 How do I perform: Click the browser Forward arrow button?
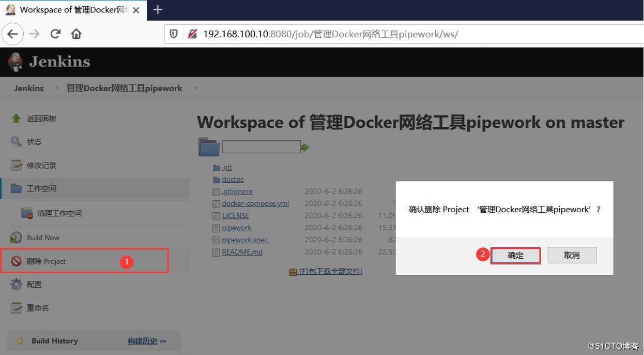[34, 34]
